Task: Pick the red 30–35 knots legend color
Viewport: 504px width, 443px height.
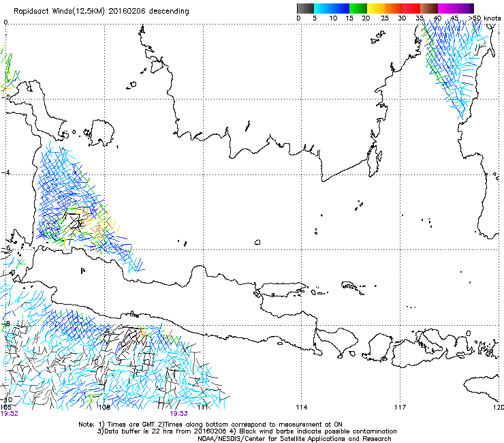Action: [x=411, y=8]
